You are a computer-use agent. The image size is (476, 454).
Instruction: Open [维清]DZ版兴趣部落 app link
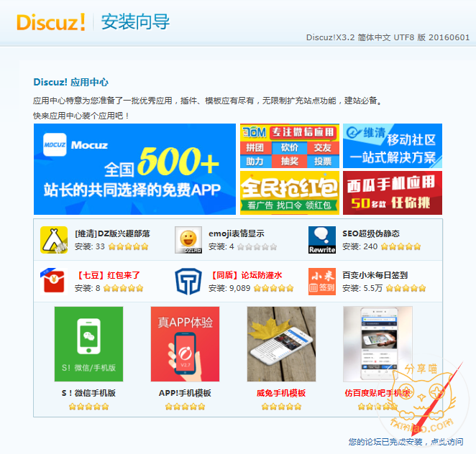coord(112,233)
